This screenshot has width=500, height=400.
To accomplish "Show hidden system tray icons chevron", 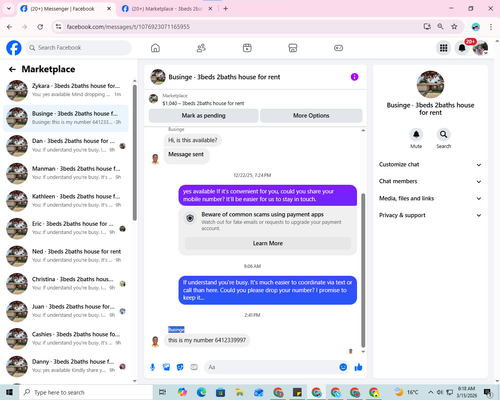I will tap(430, 392).
